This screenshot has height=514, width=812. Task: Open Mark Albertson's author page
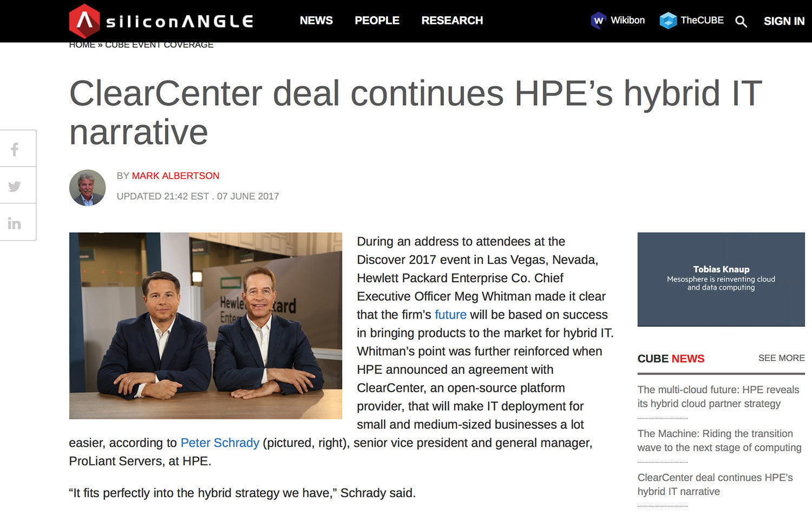coord(175,176)
